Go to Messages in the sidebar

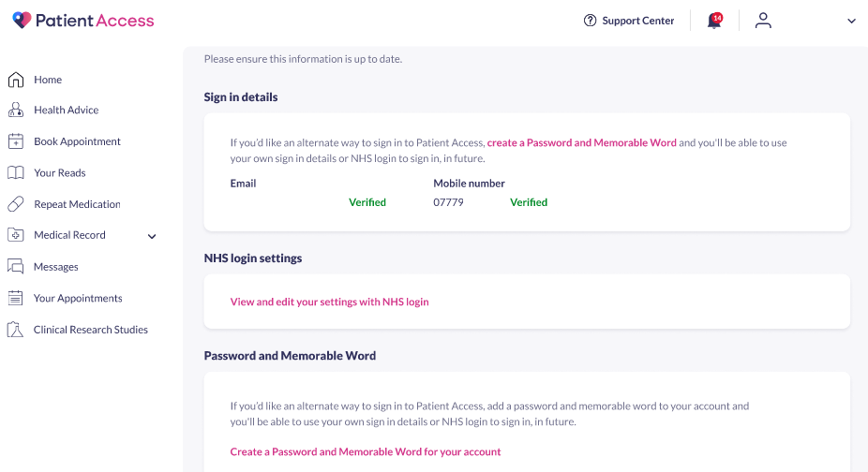tap(56, 267)
